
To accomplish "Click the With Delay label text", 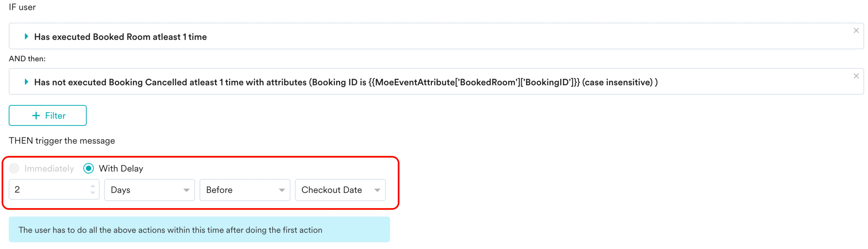I will click(x=121, y=168).
